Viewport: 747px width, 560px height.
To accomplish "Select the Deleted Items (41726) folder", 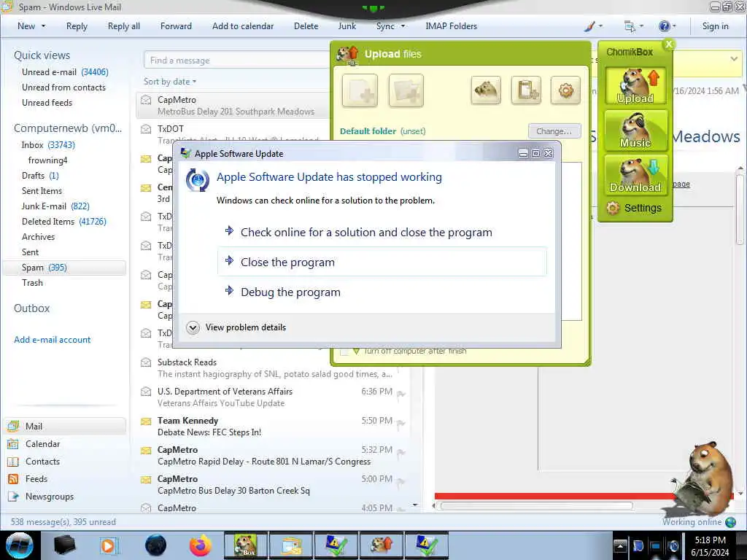I will tap(64, 222).
